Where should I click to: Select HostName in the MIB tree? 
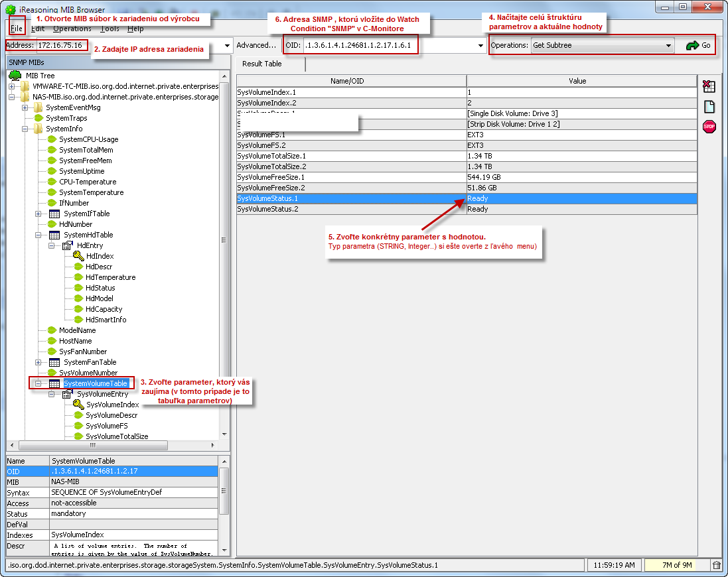[x=75, y=341]
